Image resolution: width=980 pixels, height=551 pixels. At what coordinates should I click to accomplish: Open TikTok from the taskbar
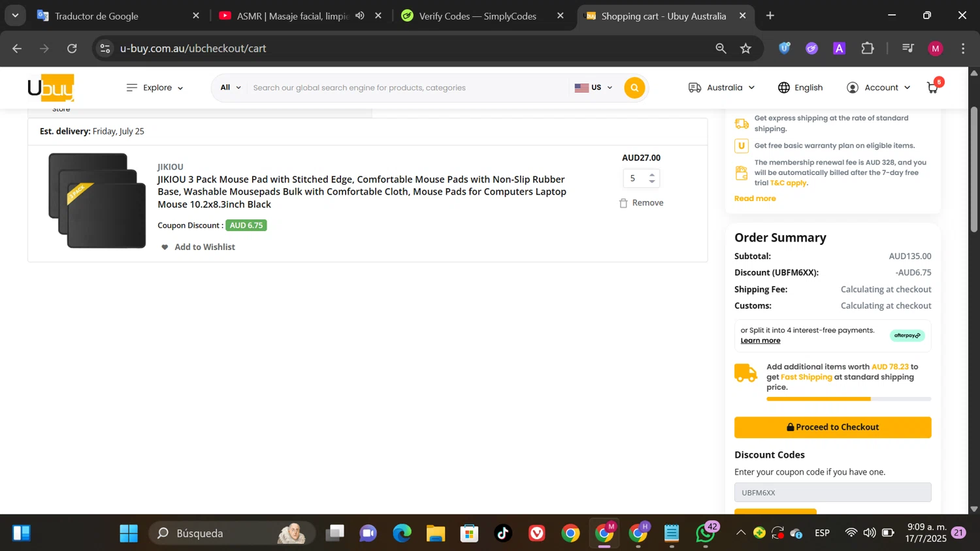coord(503,533)
